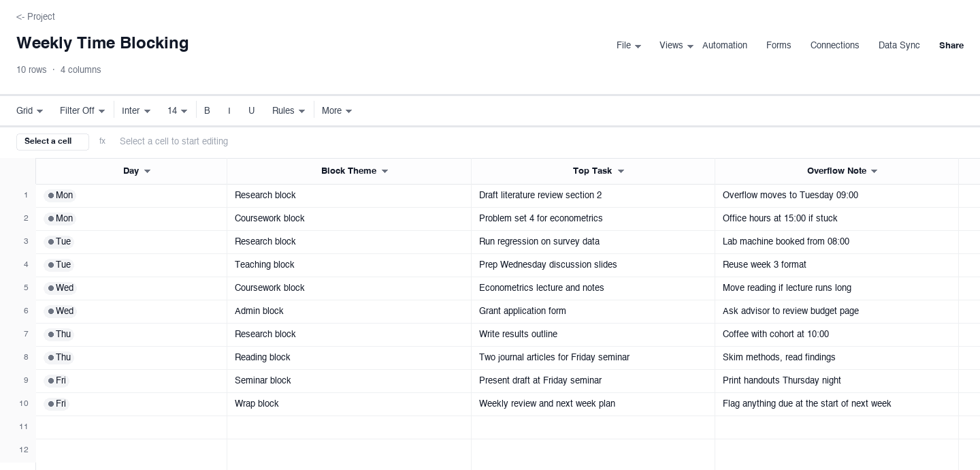Toggle underline with the U button
Viewport: 980px width, 470px height.
(252, 110)
